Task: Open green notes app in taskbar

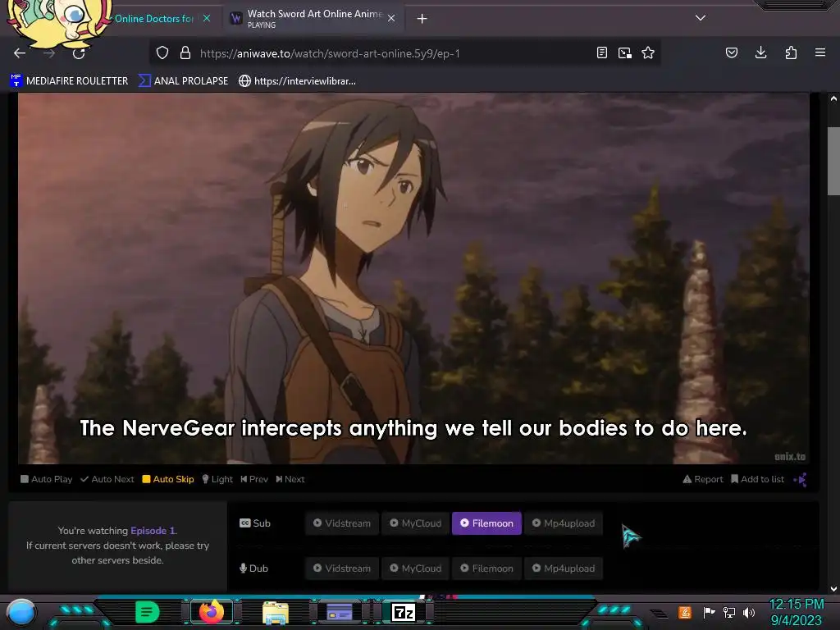Action: tap(147, 612)
